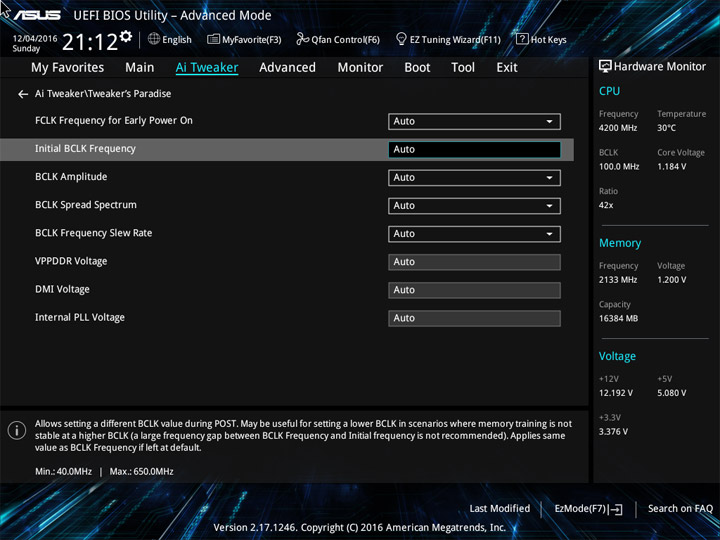Screen dimensions: 720x540
Task: Open the BCLK Amplitude dropdown
Action: point(474,178)
